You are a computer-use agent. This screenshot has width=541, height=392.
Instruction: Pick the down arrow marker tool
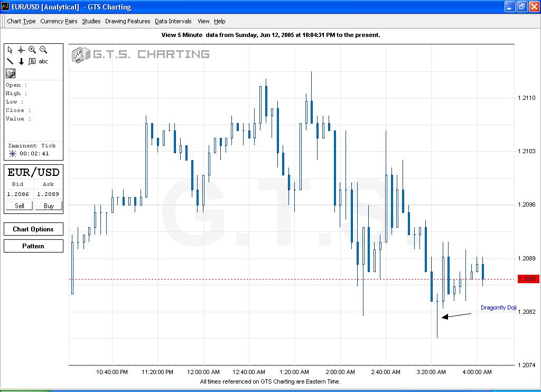21,61
